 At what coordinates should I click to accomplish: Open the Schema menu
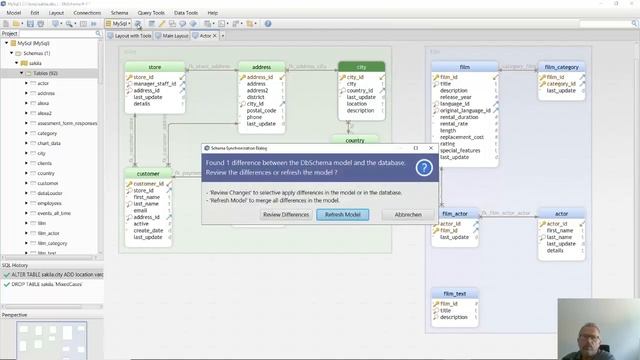click(119, 13)
